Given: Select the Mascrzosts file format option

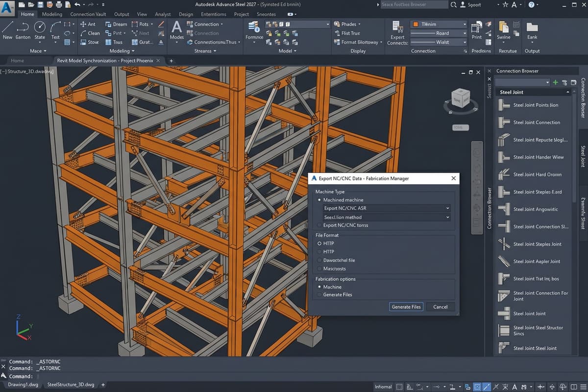Looking at the screenshot, I should 319,269.
